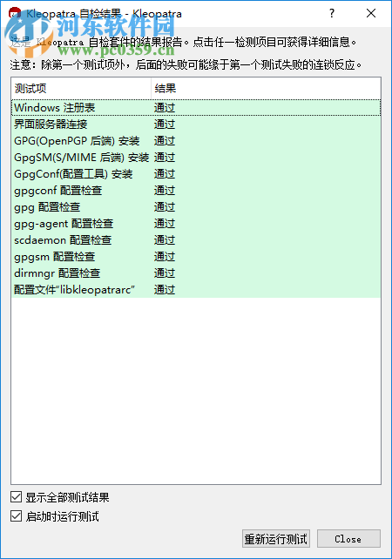
Task: Close the Kleopatra self-test dialog window
Action: (371, 14)
